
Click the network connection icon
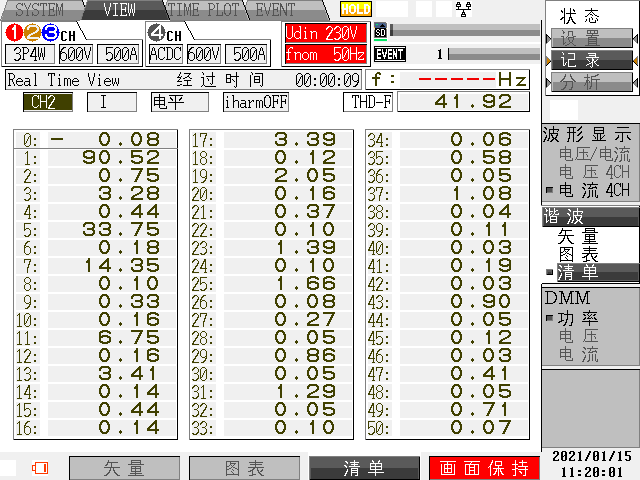click(463, 9)
